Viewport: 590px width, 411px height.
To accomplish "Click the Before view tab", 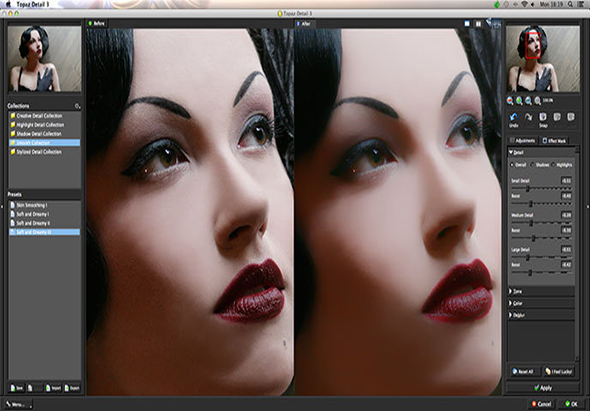I will 97,23.
